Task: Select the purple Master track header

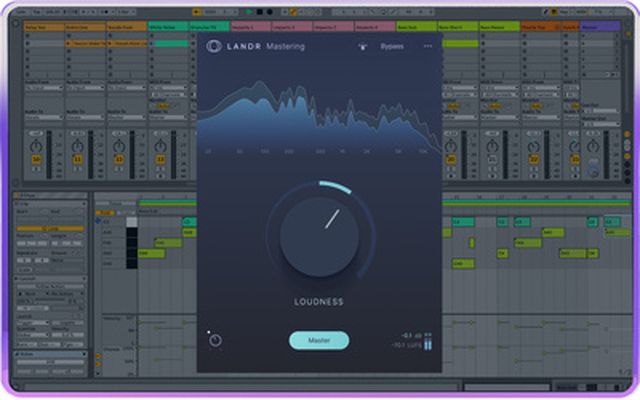Action: (x=600, y=27)
